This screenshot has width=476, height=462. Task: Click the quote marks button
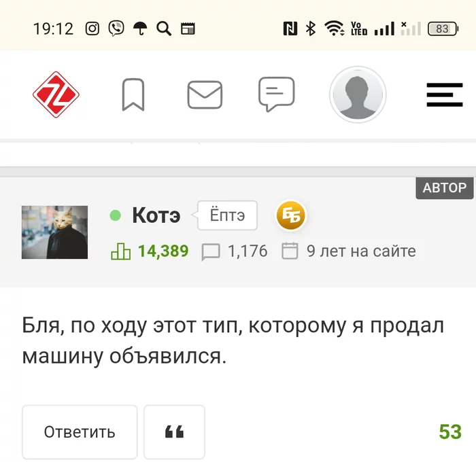coord(174,432)
